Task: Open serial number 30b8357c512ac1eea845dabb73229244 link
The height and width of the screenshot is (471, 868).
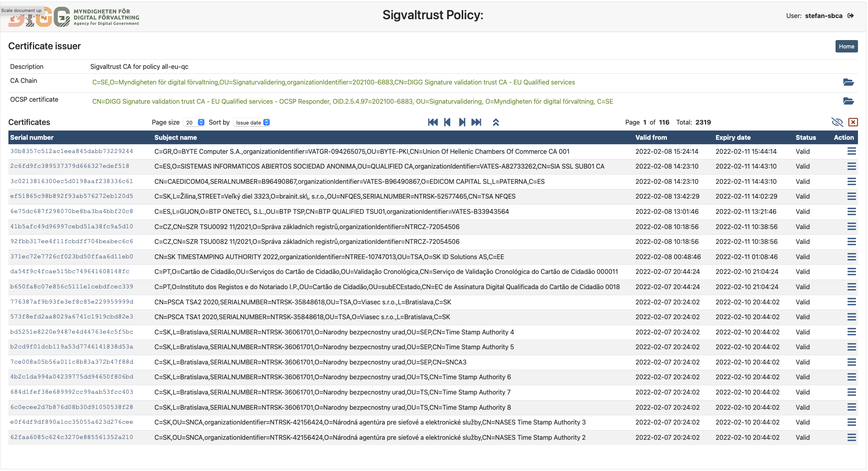Action: pos(72,151)
